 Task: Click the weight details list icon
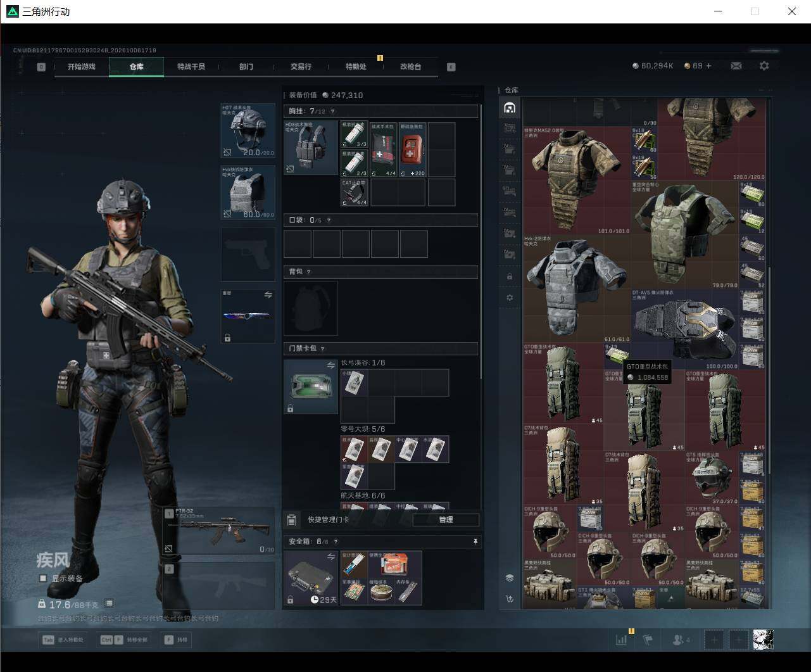(109, 604)
